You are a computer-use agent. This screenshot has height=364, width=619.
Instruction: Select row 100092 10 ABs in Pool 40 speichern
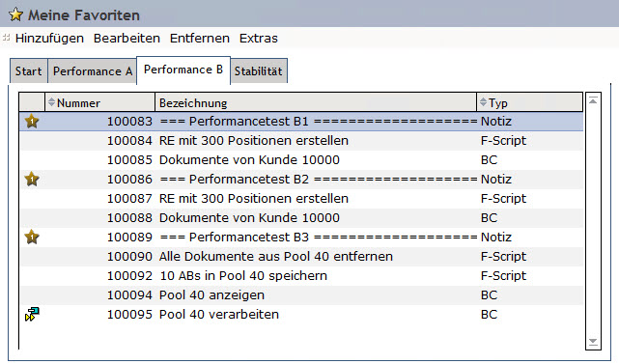click(301, 276)
